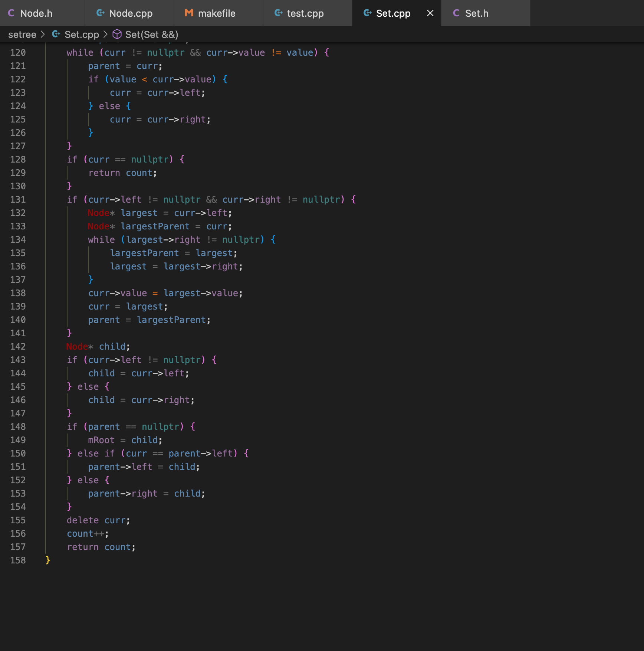Viewport: 644px width, 651px height.
Task: Switch to the makefile tab
Action: pos(217,13)
